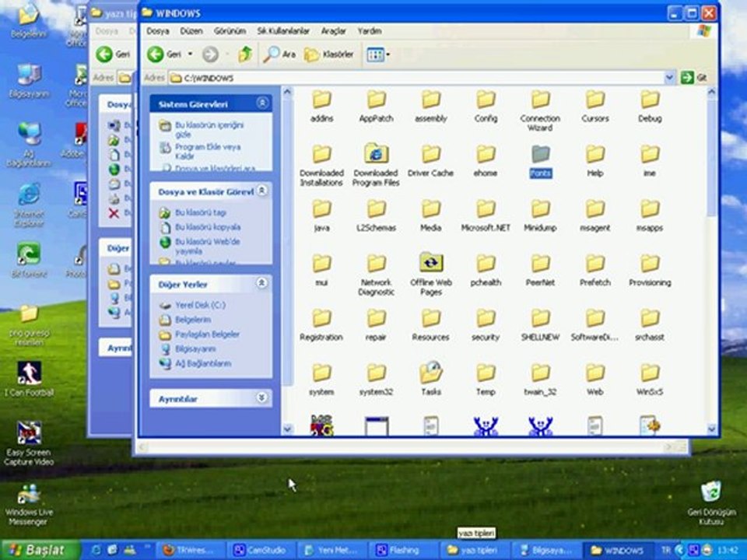Open the system32 folder

pos(376,380)
